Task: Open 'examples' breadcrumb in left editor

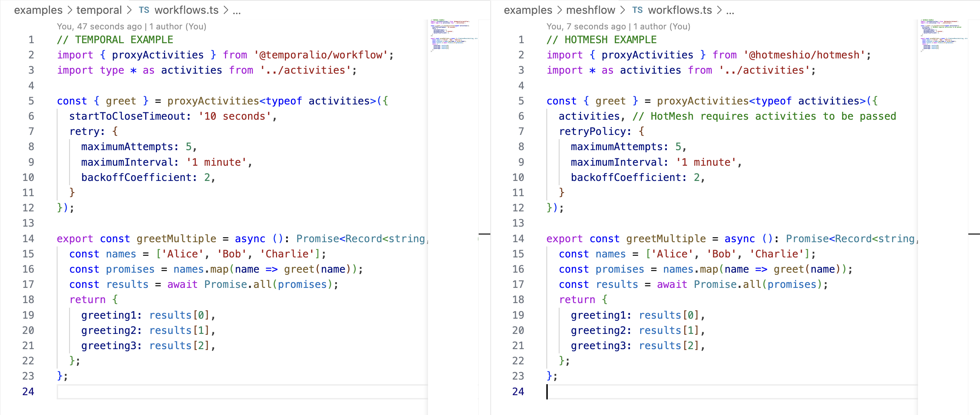Action: coord(38,10)
